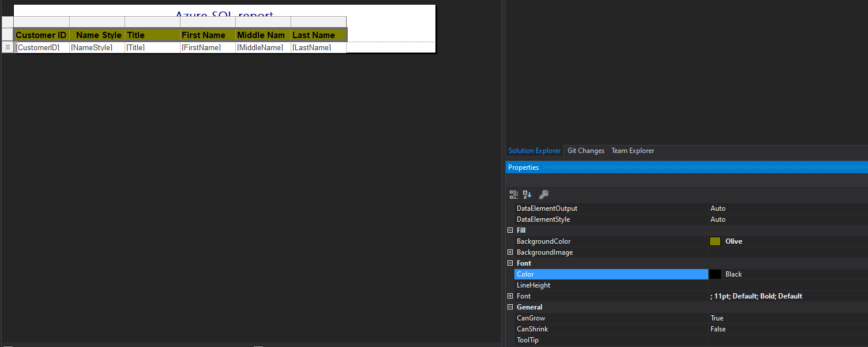Open the Team Explorer tab
This screenshot has width=868, height=347.
633,151
